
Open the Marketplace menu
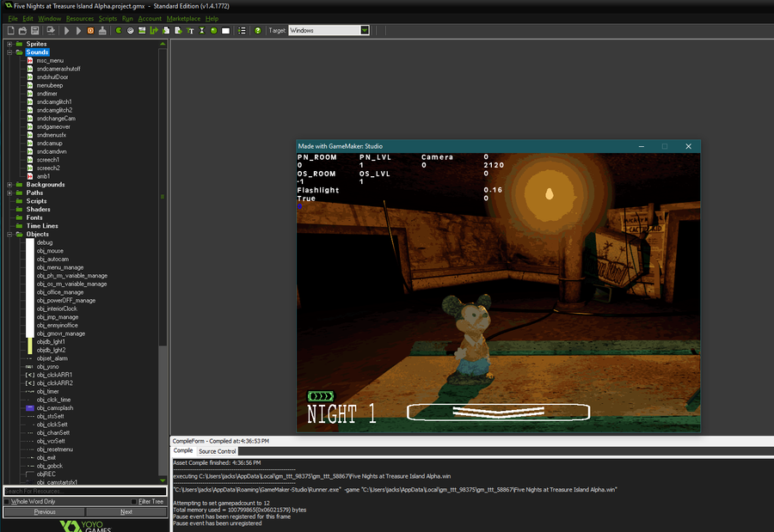[x=183, y=19]
